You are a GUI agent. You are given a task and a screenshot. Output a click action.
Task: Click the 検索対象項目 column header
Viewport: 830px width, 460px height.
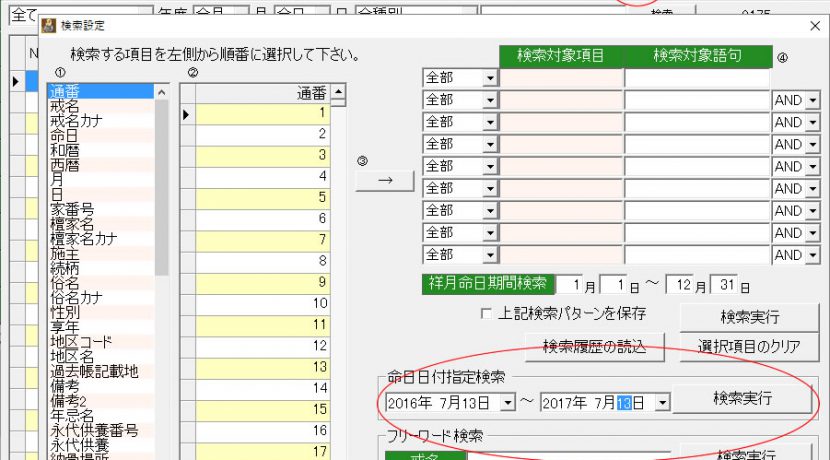point(561,56)
